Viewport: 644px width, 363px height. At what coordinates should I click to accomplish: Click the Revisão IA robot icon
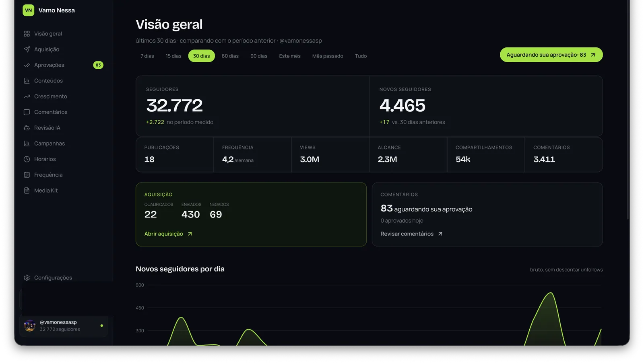27,128
